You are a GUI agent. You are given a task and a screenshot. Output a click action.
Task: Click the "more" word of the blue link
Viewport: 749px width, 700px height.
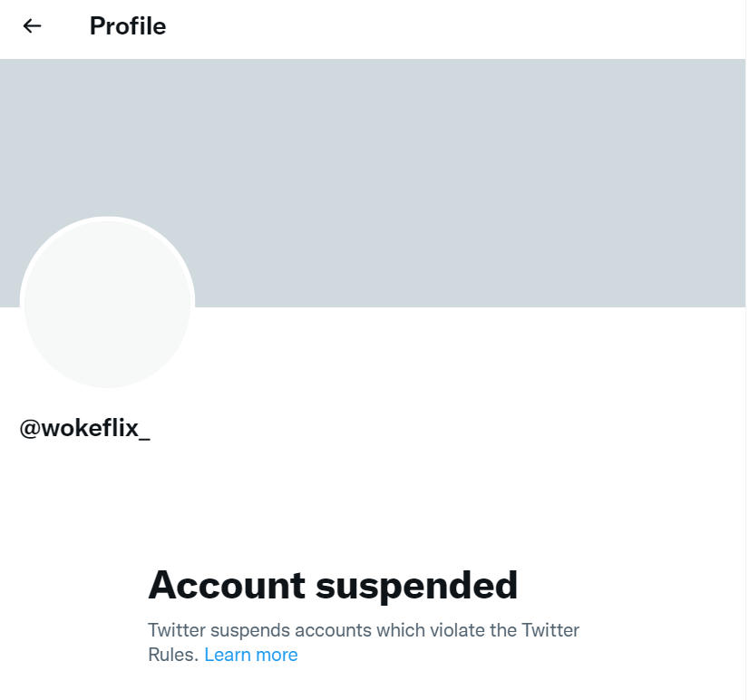(x=277, y=655)
